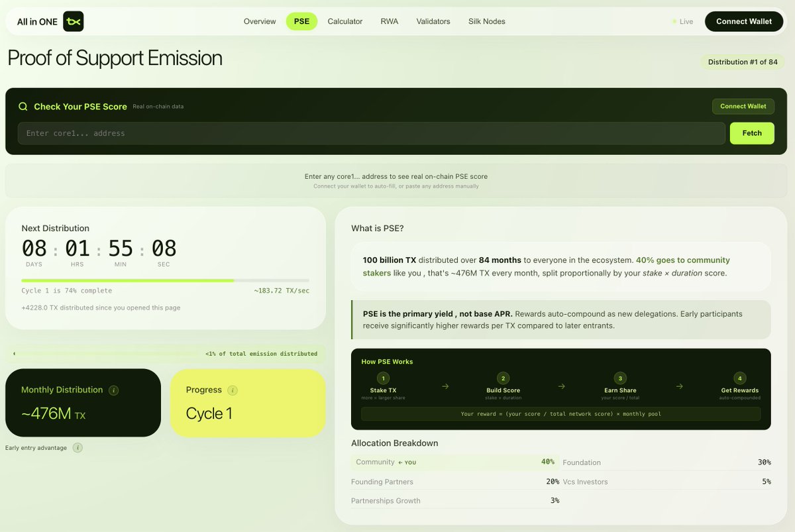Open the Silk Nodes tab

point(487,22)
